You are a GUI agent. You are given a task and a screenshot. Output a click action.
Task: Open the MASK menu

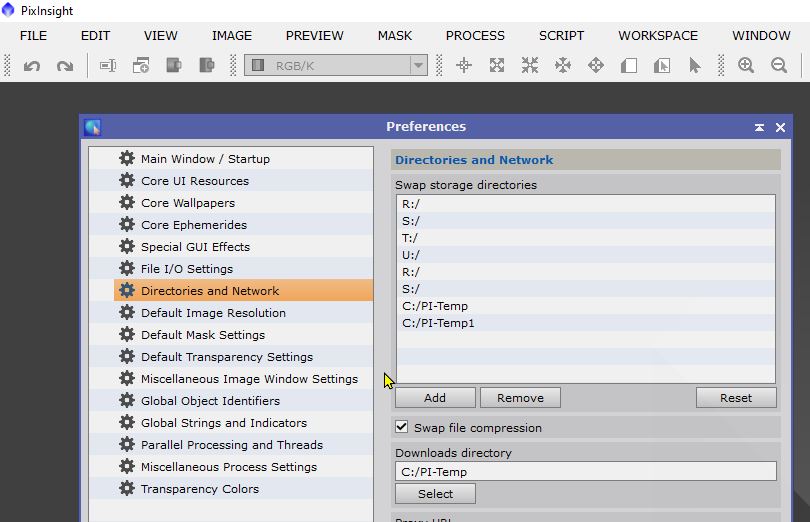click(395, 36)
